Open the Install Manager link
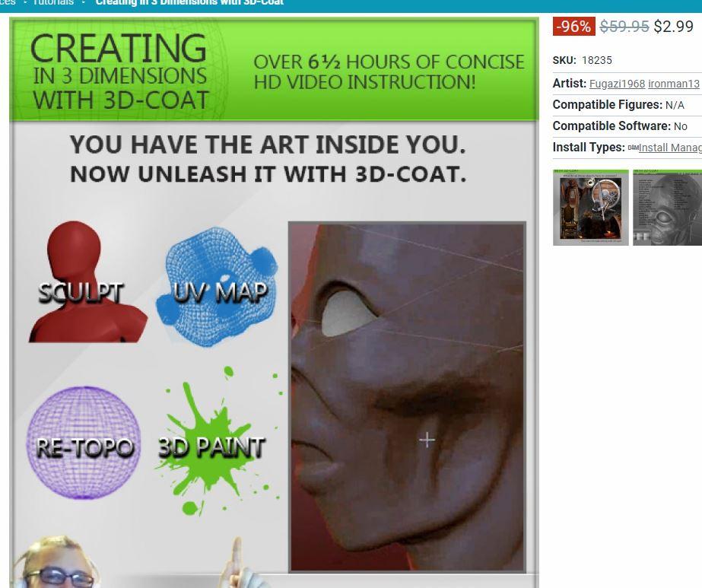 [670, 148]
